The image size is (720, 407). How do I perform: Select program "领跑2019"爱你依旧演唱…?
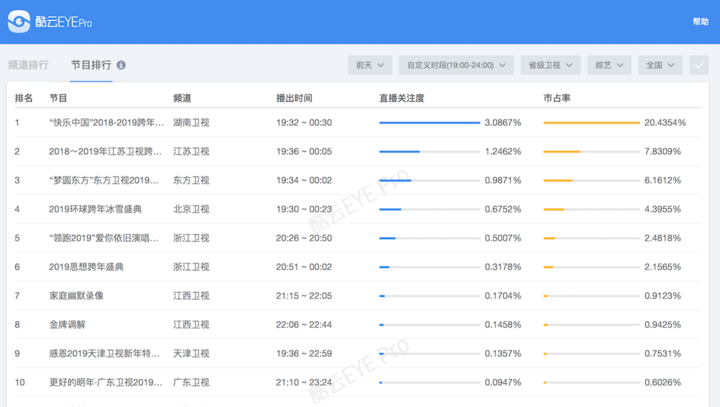(104, 238)
